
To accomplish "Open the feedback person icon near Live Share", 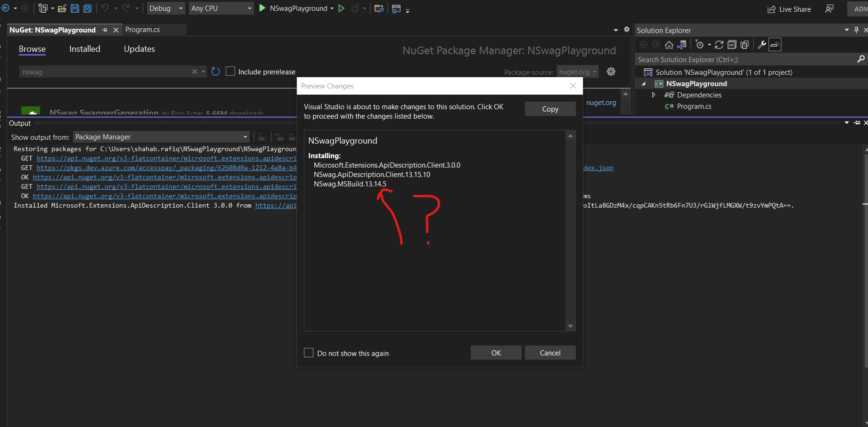I will tap(829, 9).
